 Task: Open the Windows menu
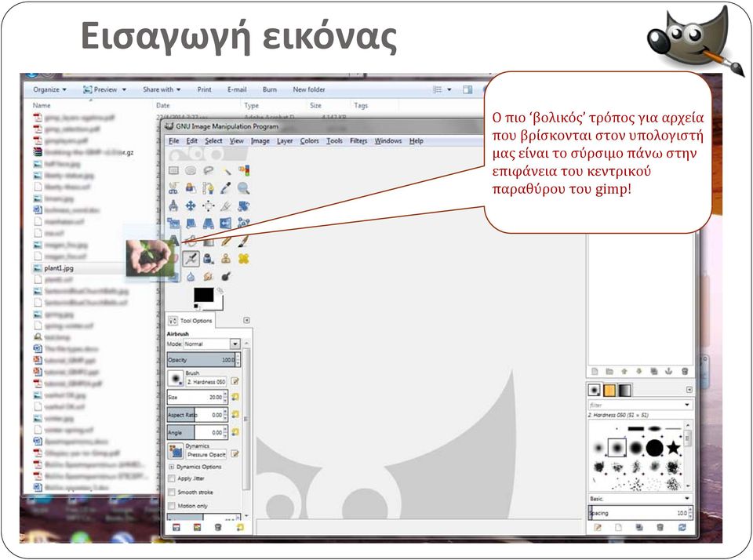[388, 140]
